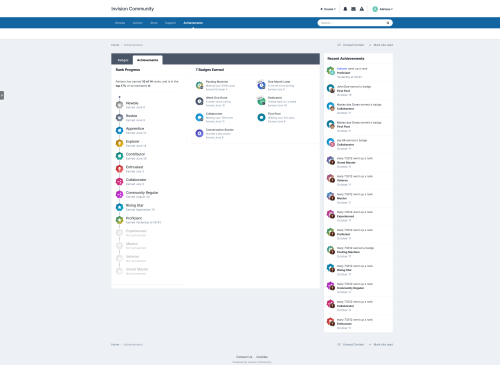500x365 pixels.
Task: Open the notifications bell icon
Action: click(x=345, y=9)
